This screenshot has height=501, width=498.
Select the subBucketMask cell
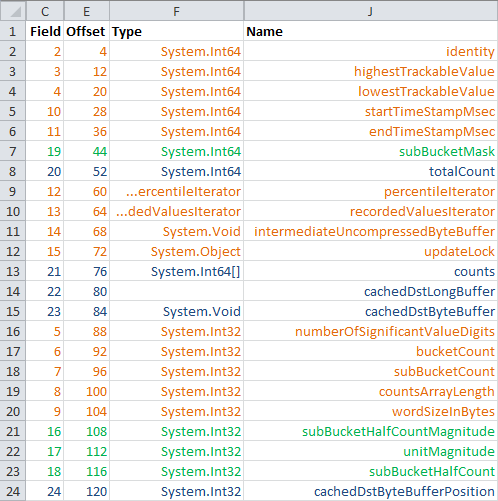tap(371, 151)
